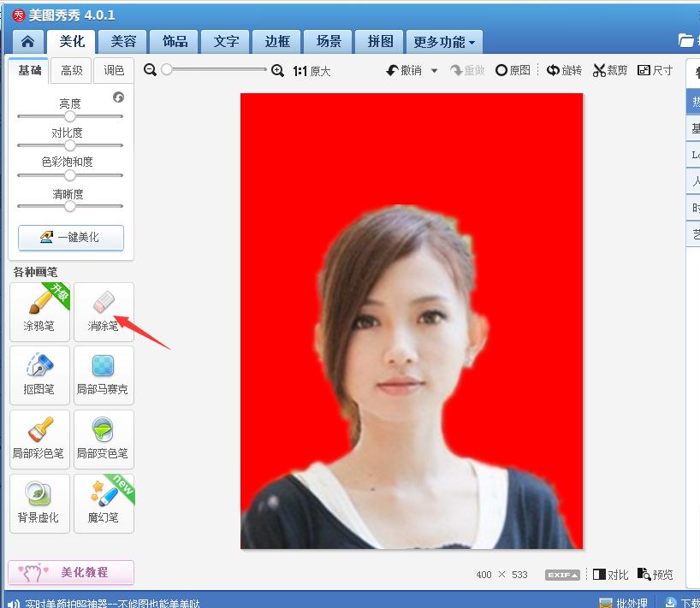700x608 pixels.
Task: Open the 尺寸 resize tool
Action: (x=656, y=71)
